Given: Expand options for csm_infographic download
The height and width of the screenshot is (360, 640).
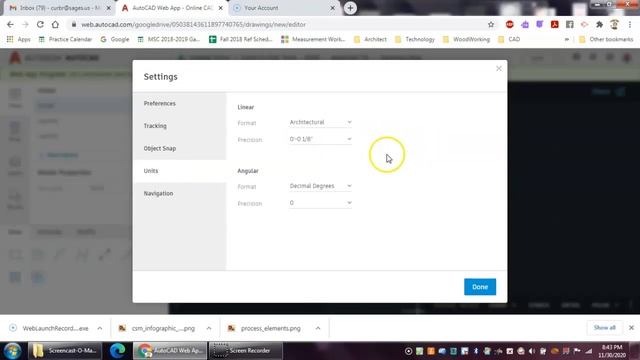Looking at the screenshot, I should [209, 328].
